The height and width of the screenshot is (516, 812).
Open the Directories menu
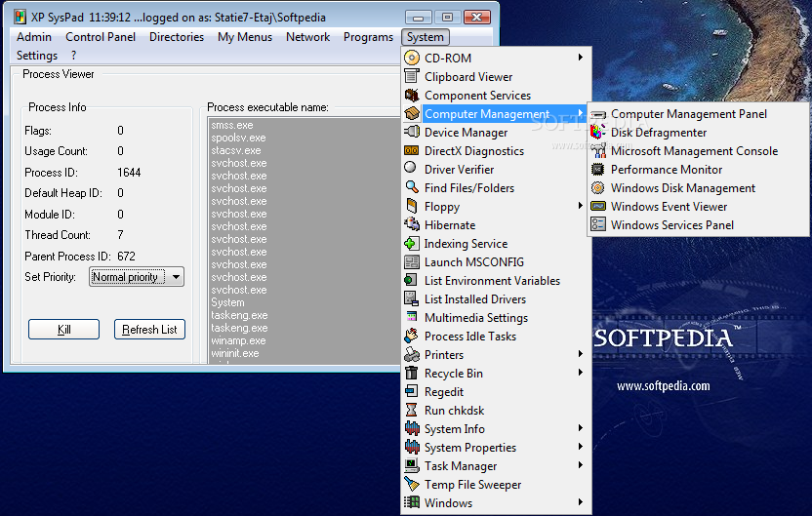coord(177,37)
